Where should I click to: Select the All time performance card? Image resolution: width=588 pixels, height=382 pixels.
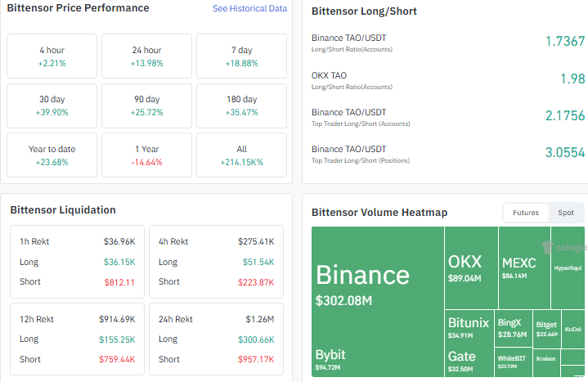tap(241, 155)
